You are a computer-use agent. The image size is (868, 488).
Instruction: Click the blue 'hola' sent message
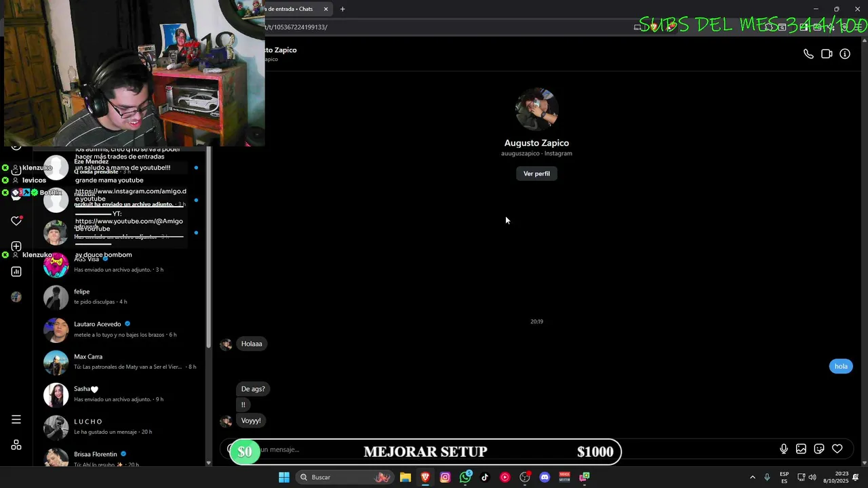coord(841,366)
